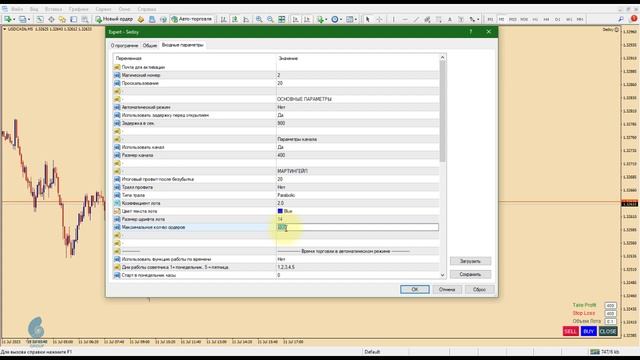Click the OK button
640x360 pixels.
[414, 289]
